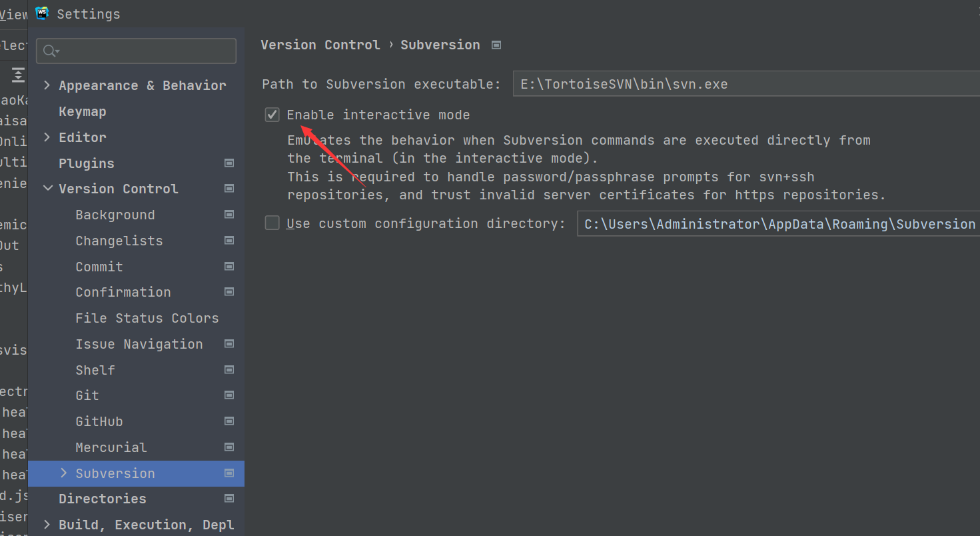Expand the Editor settings section
This screenshot has width=980, height=536.
tap(47, 137)
